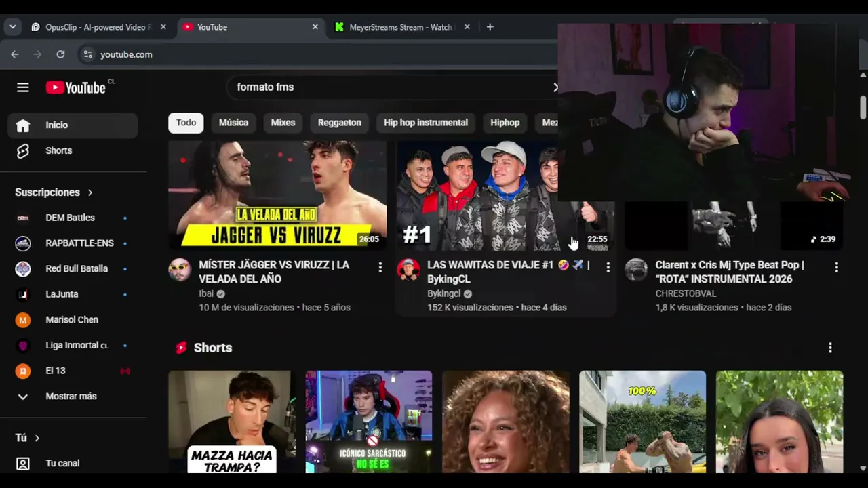Open the LaJunta channel avatar

(23, 294)
